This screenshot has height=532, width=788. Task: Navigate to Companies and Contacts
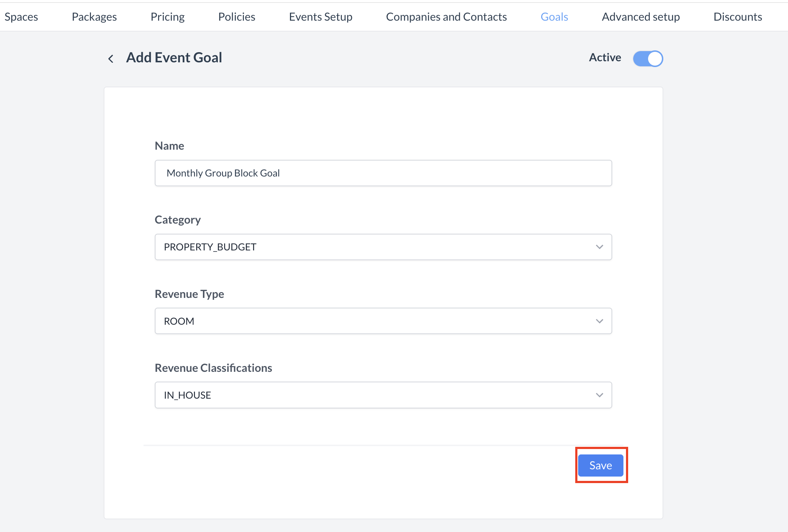pos(446,17)
